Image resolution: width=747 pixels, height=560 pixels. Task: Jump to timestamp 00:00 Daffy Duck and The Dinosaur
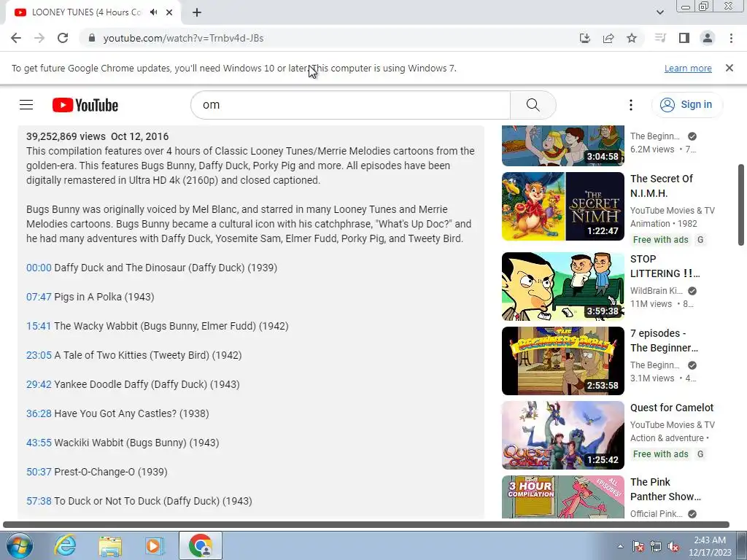39,268
